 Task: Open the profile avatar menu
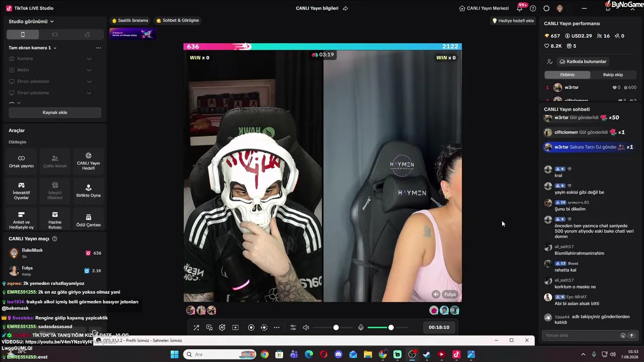560,9
